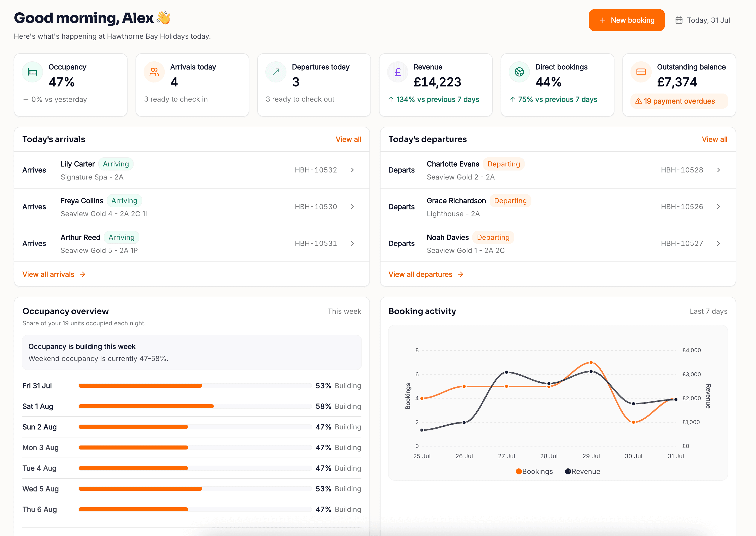Click View all in Today's arrivals header
This screenshot has height=536, width=756.
(348, 139)
